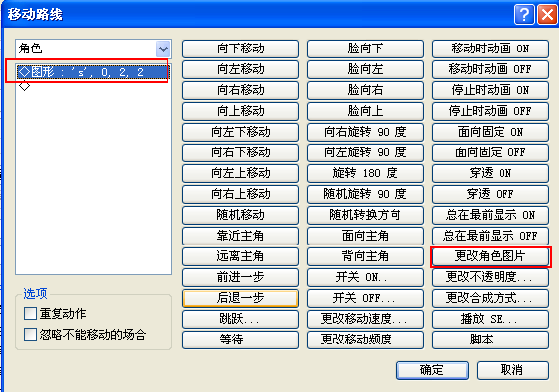Screen dimensions: 559x392
Task: Select the 图形 : 's', 0, 2, 2 row
Action: (x=93, y=72)
